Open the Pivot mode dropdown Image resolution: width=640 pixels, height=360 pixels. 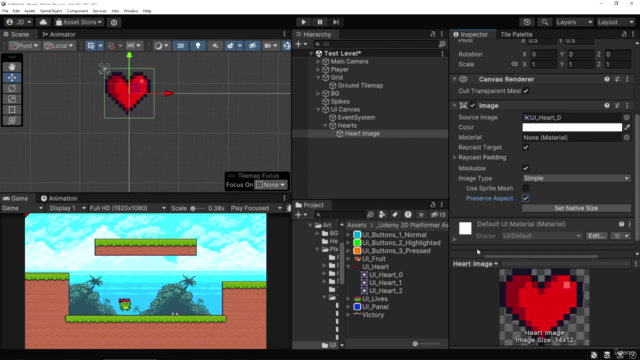(24, 46)
